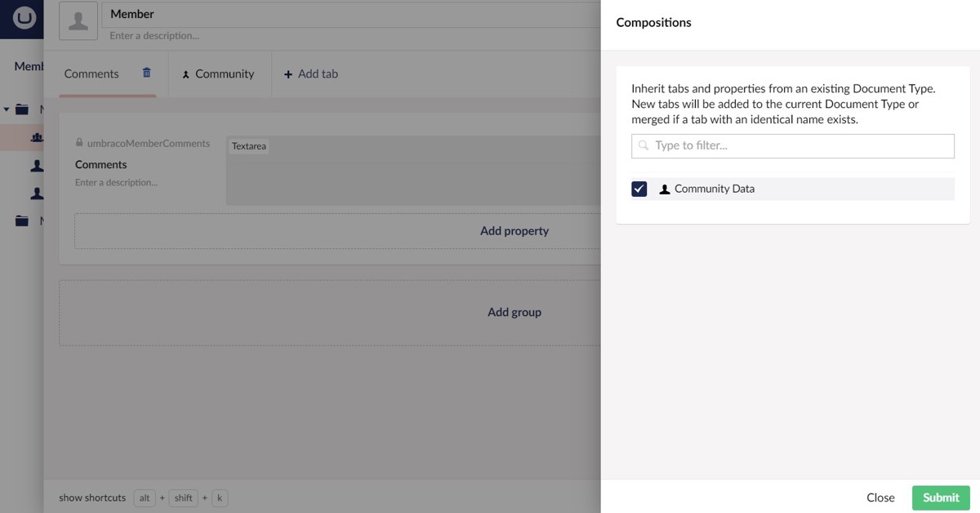Open the Textarea editor picker

pos(248,146)
